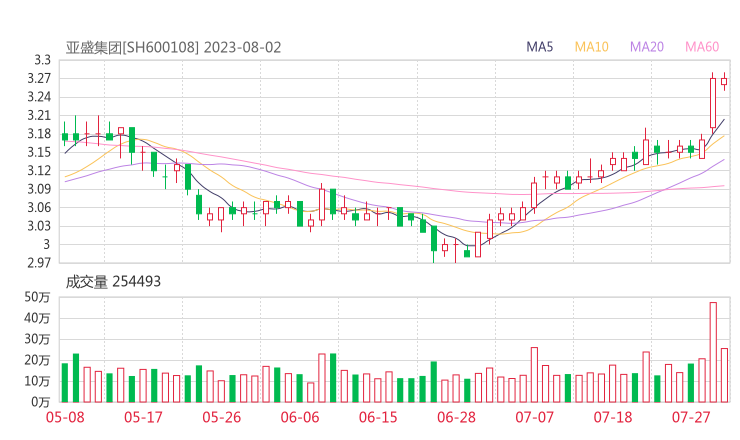The width and height of the screenshot is (740, 440).
Task: Click the 3.21 price axis label
Action: click(x=39, y=115)
